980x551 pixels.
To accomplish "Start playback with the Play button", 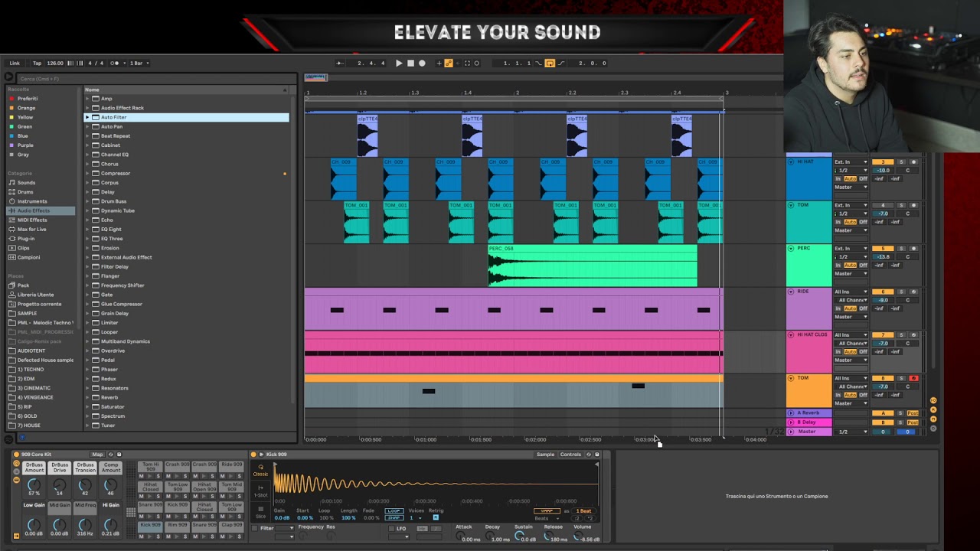I will coord(399,64).
